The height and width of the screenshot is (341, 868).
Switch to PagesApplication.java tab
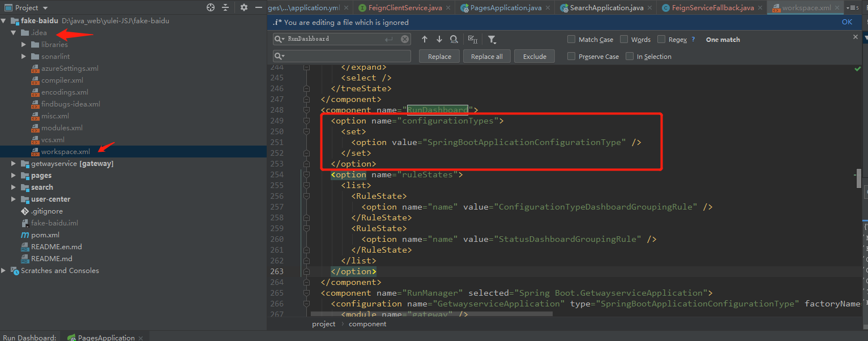[x=506, y=8]
